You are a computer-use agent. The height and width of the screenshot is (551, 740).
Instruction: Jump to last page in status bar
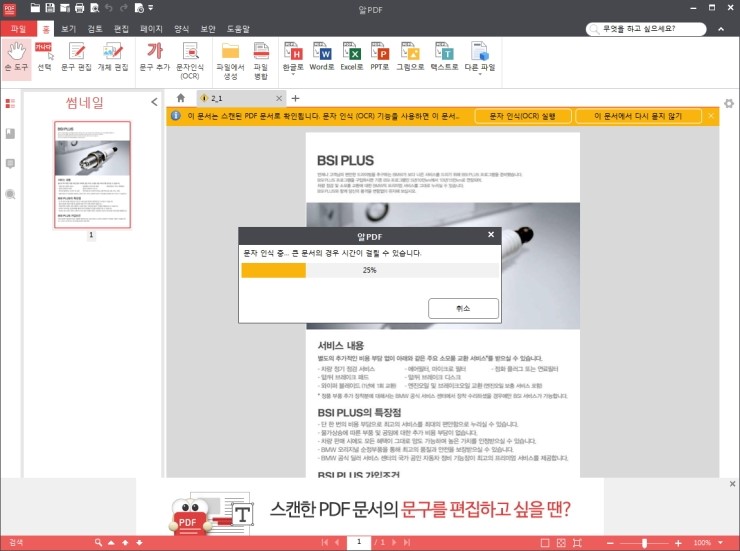[x=407, y=543]
